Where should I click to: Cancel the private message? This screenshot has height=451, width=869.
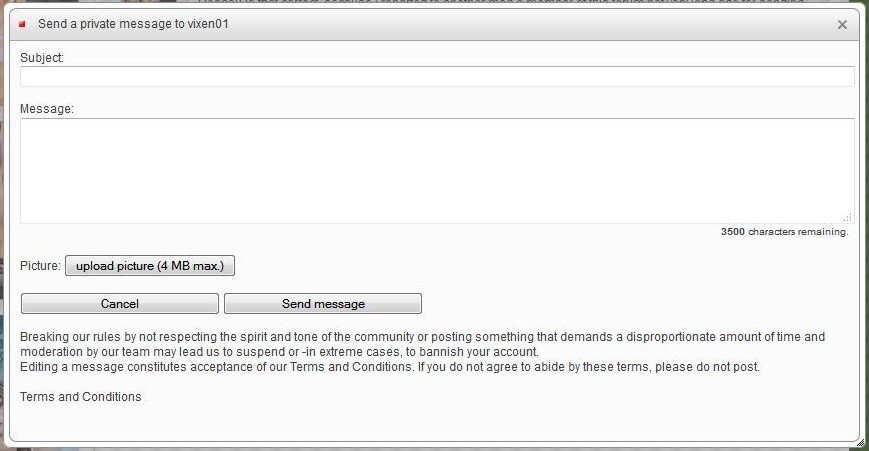tap(120, 303)
